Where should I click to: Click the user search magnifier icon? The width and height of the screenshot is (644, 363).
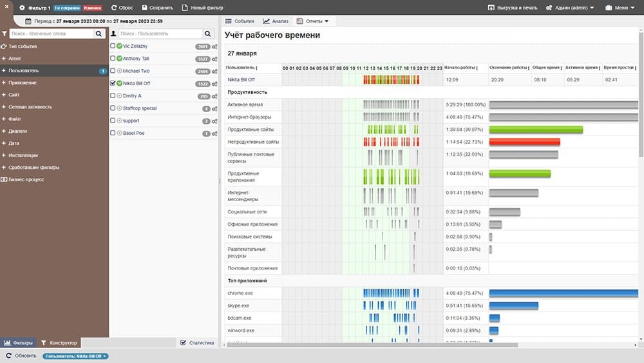click(207, 34)
